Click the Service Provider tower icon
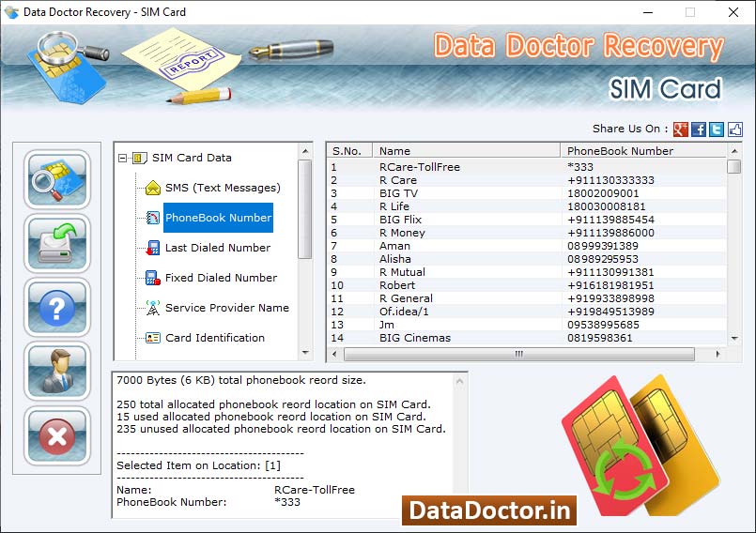The height and width of the screenshot is (533, 756). click(153, 308)
